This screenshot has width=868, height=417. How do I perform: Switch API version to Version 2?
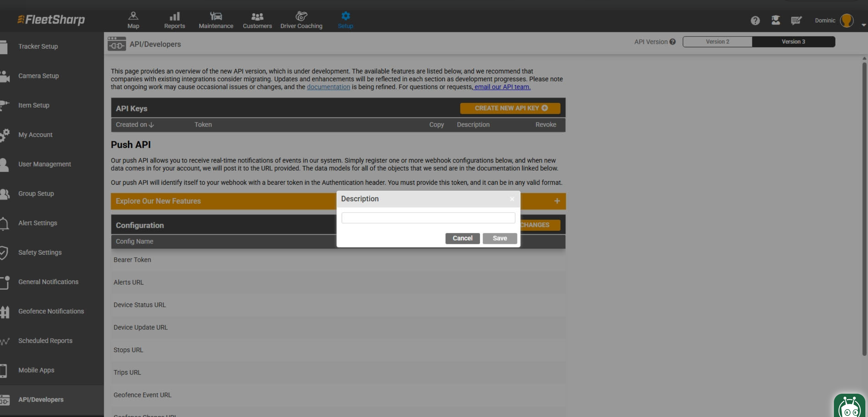click(717, 41)
